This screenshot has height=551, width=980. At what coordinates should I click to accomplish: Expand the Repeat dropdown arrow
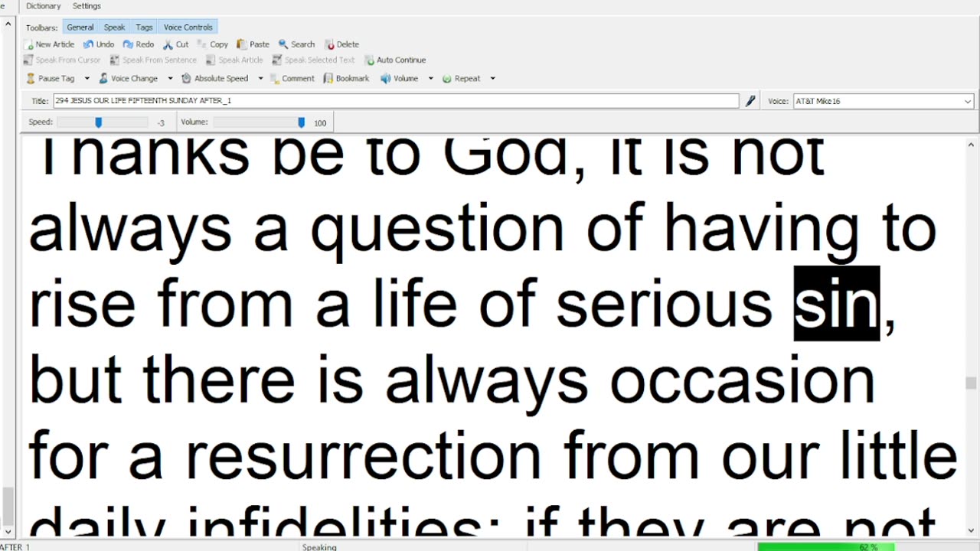(x=492, y=78)
